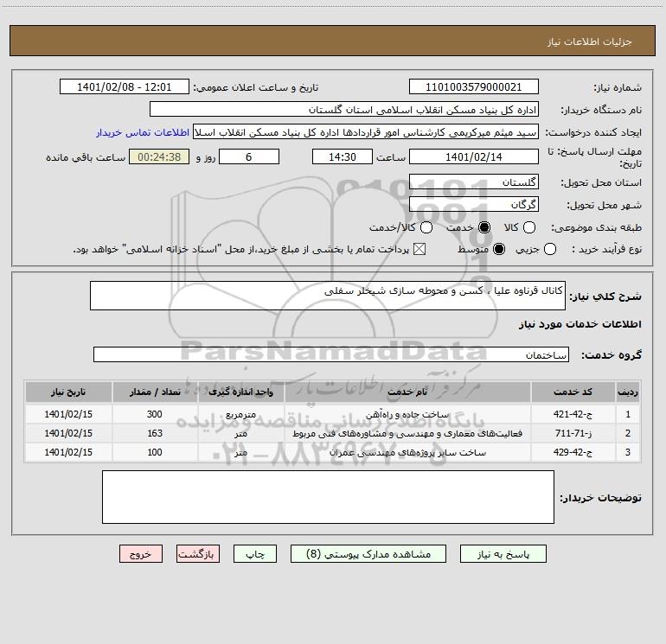Click the delivery province field گلستان
This screenshot has width=666, height=644.
click(474, 182)
